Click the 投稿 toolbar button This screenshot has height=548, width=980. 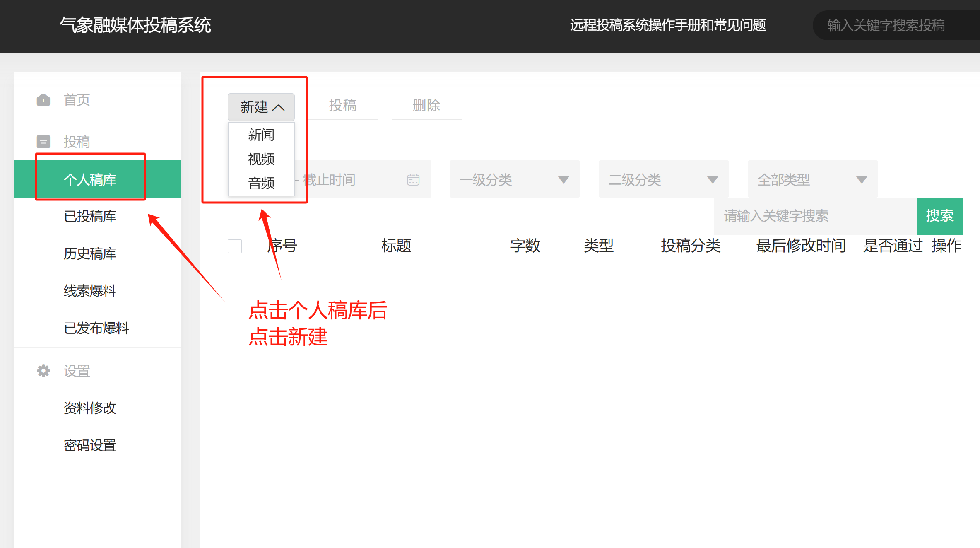coord(343,106)
